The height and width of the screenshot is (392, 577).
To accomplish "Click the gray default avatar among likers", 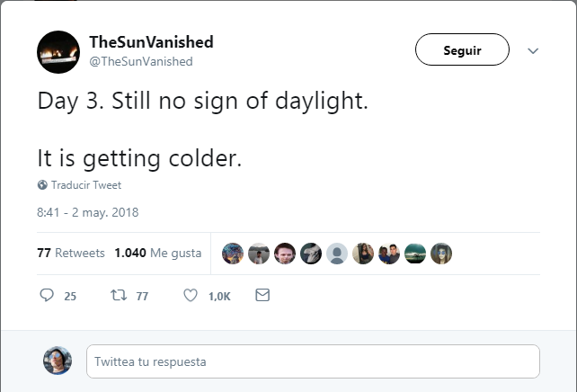I will tap(337, 254).
